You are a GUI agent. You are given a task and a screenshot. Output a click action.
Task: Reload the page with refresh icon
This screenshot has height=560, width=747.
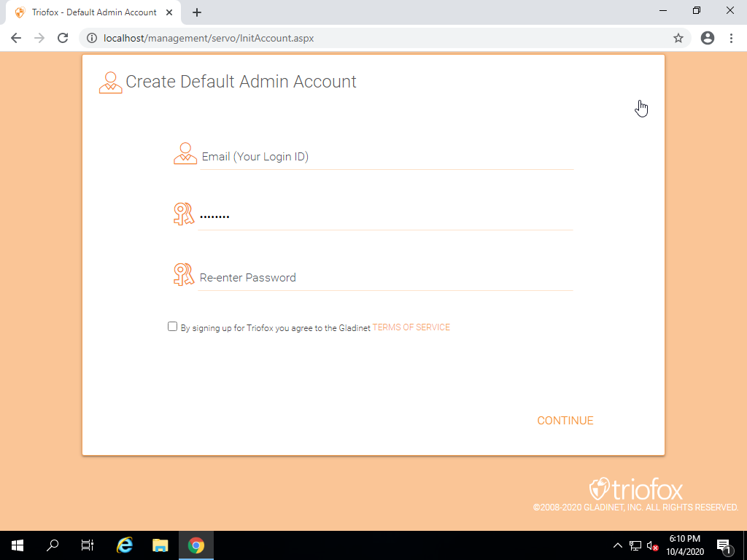tap(63, 38)
